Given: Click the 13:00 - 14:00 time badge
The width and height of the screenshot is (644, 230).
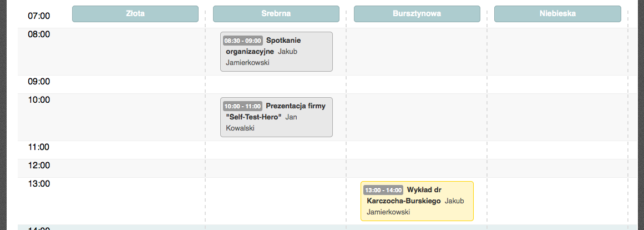Looking at the screenshot, I should pyautogui.click(x=384, y=190).
